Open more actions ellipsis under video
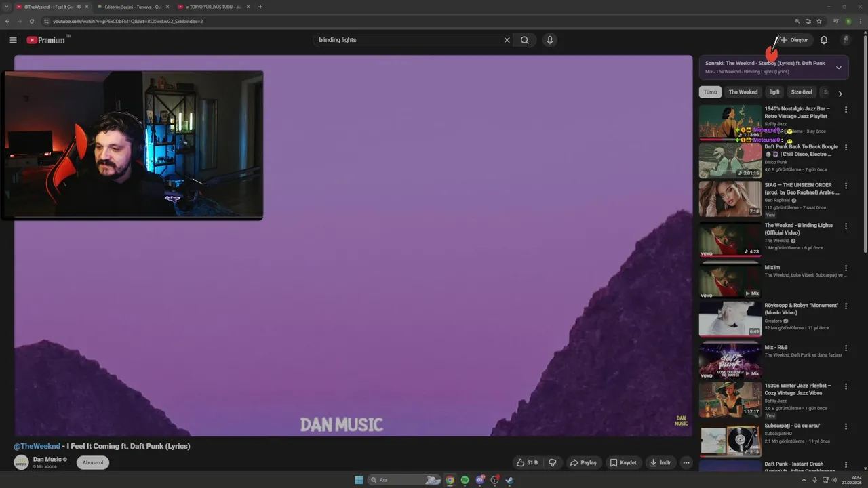 686,462
